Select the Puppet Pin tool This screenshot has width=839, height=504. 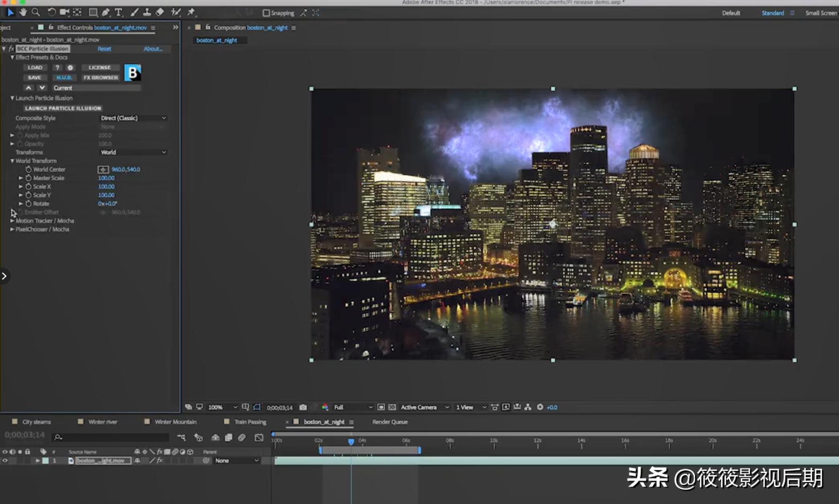pyautogui.click(x=191, y=12)
